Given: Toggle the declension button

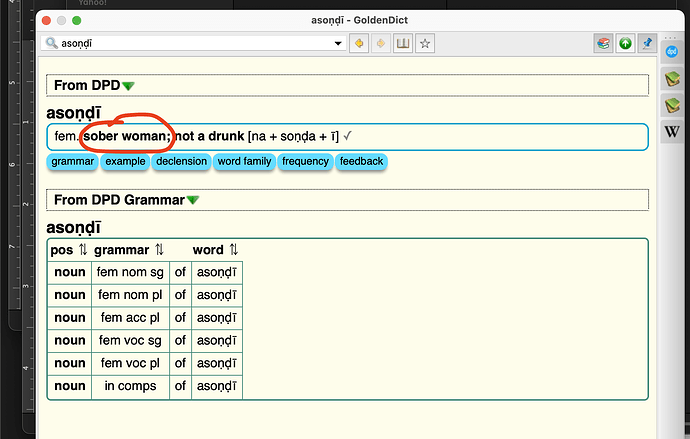Looking at the screenshot, I should pyautogui.click(x=181, y=161).
